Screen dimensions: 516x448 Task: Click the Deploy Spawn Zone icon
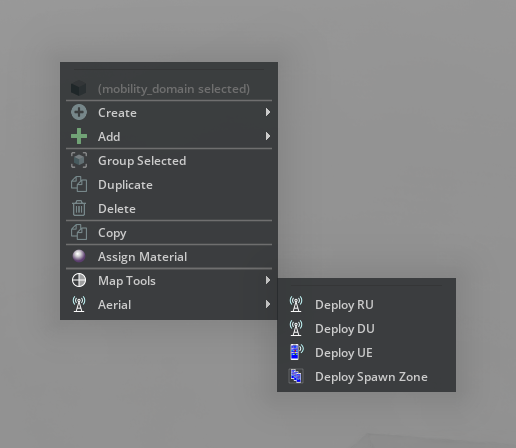pyautogui.click(x=296, y=376)
